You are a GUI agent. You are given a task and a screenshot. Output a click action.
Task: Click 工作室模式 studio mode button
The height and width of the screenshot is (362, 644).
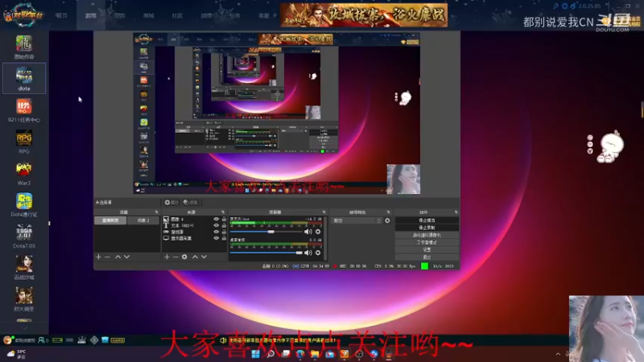click(427, 243)
